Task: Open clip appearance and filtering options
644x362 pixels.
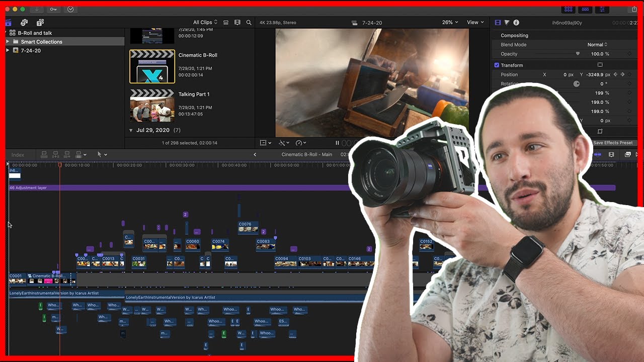Action: (237, 23)
